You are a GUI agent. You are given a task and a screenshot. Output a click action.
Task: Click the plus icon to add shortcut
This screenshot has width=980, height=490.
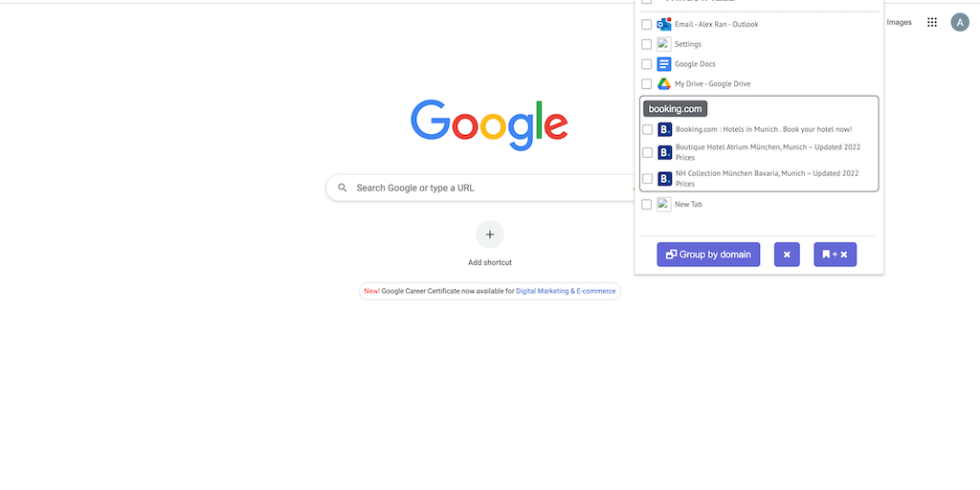(490, 234)
